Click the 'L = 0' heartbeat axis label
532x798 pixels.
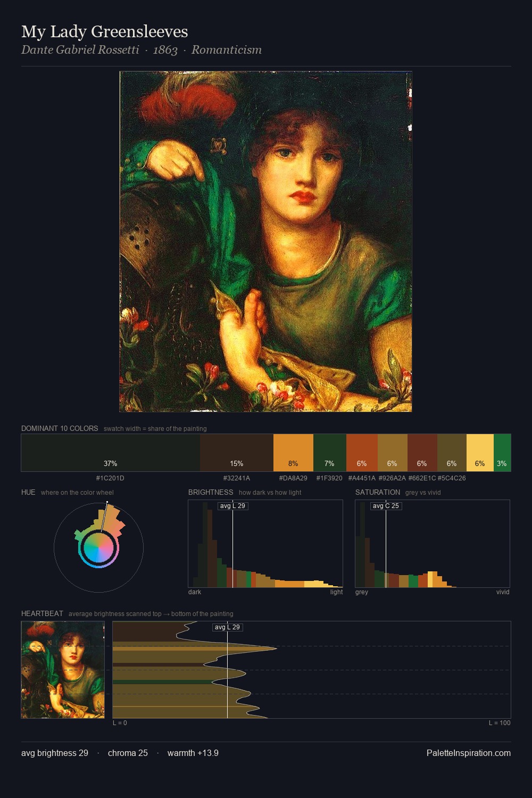pyautogui.click(x=120, y=723)
